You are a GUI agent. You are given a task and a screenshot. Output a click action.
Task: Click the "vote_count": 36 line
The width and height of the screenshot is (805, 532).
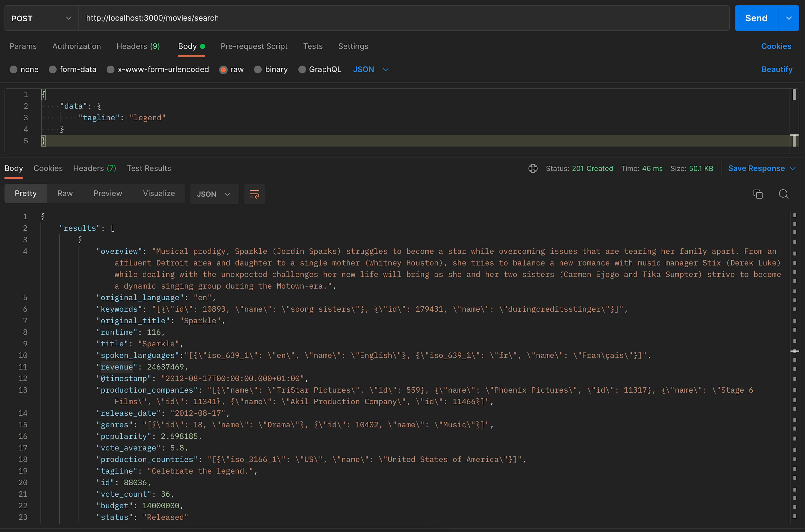(x=135, y=494)
